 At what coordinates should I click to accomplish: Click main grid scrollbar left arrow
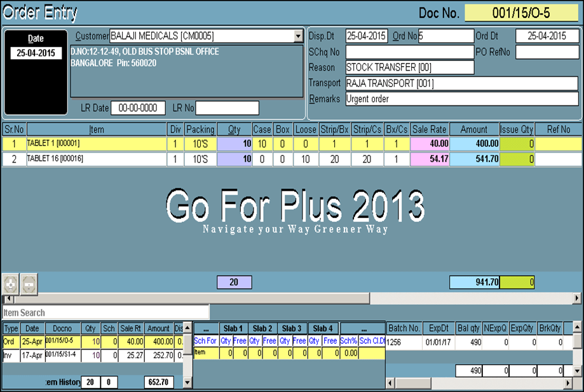tap(8, 298)
